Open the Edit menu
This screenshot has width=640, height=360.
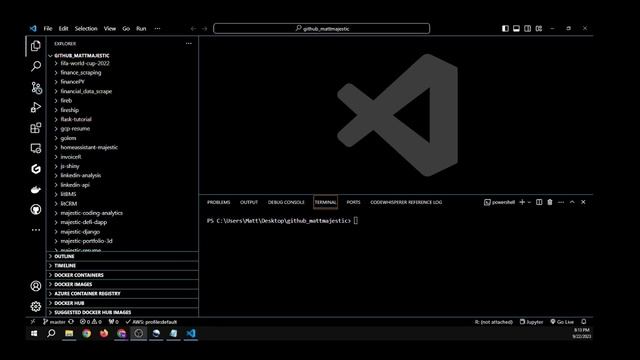coord(63,29)
